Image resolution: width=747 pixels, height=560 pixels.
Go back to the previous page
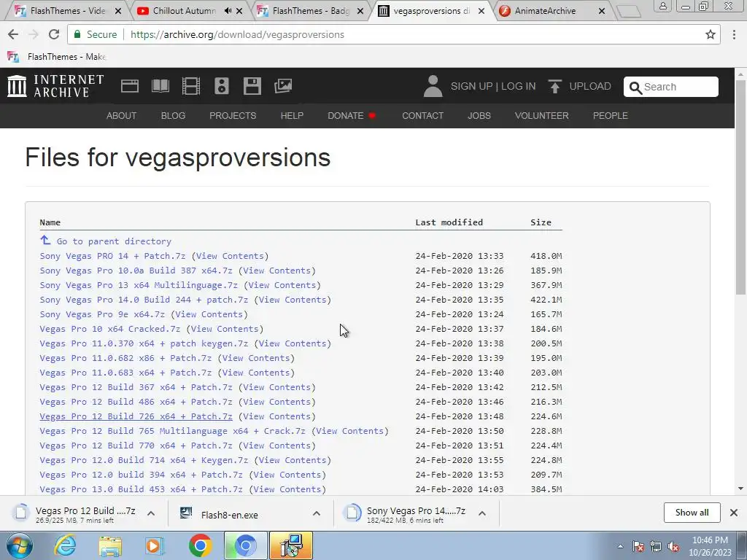click(13, 34)
